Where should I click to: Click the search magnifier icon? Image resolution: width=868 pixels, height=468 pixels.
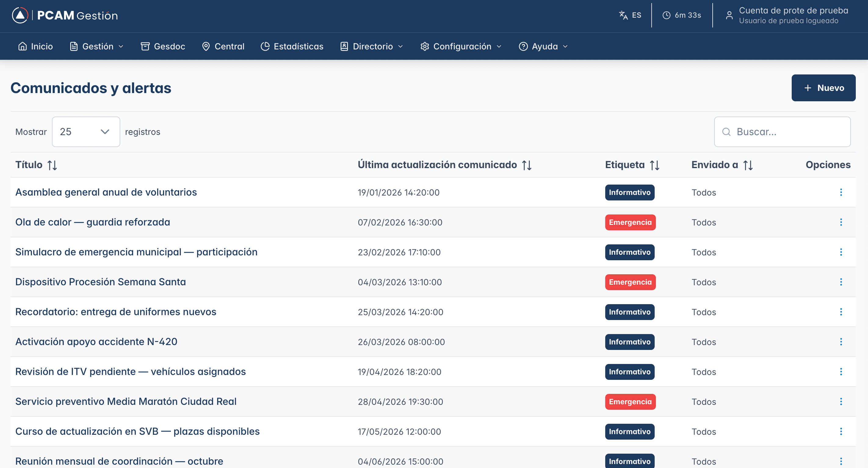[x=726, y=132]
